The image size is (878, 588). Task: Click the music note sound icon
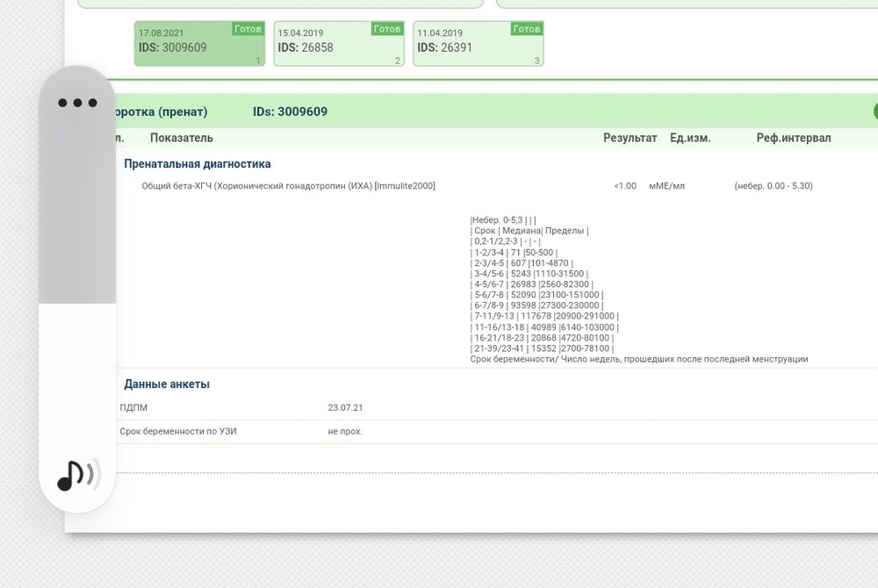(x=78, y=475)
